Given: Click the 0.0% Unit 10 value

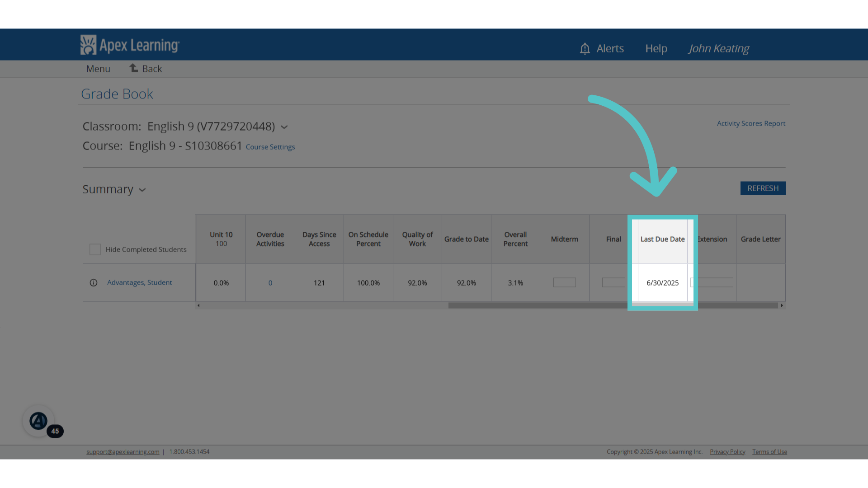Looking at the screenshot, I should tap(221, 283).
